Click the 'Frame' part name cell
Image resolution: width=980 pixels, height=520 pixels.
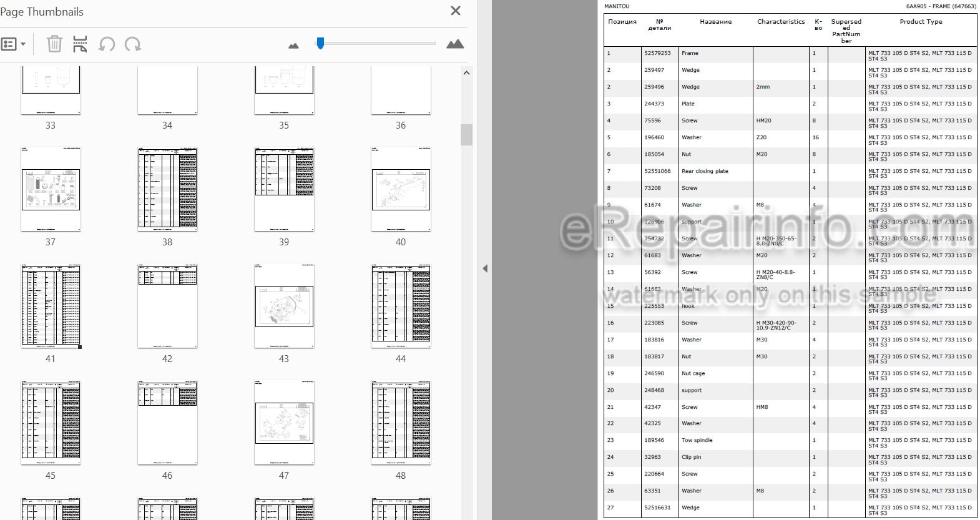click(x=690, y=53)
